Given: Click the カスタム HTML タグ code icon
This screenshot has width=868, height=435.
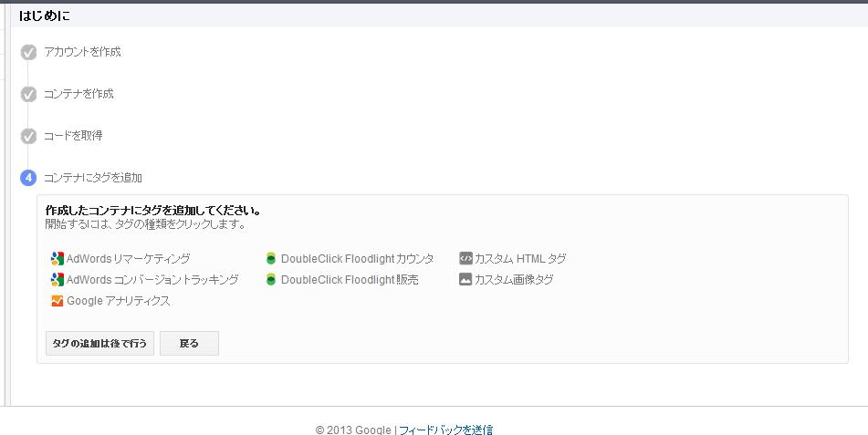Looking at the screenshot, I should (465, 258).
